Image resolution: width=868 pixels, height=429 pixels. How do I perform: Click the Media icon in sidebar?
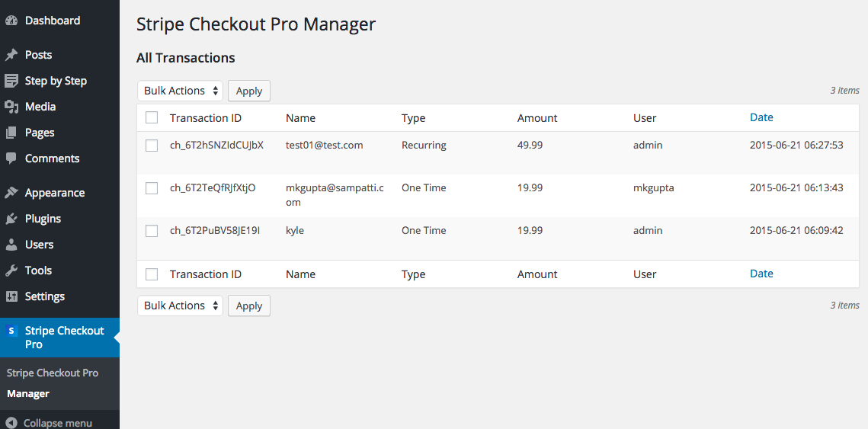[x=11, y=107]
